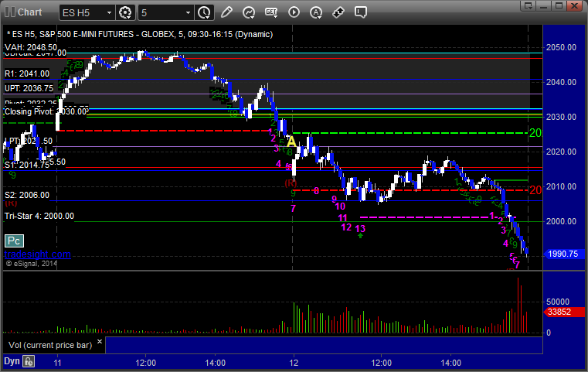Click the UPT: 2036.75 label
The height and width of the screenshot is (372, 588).
(29, 88)
